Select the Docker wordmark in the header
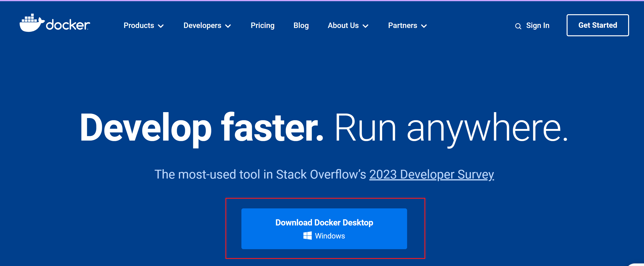 [x=67, y=25]
